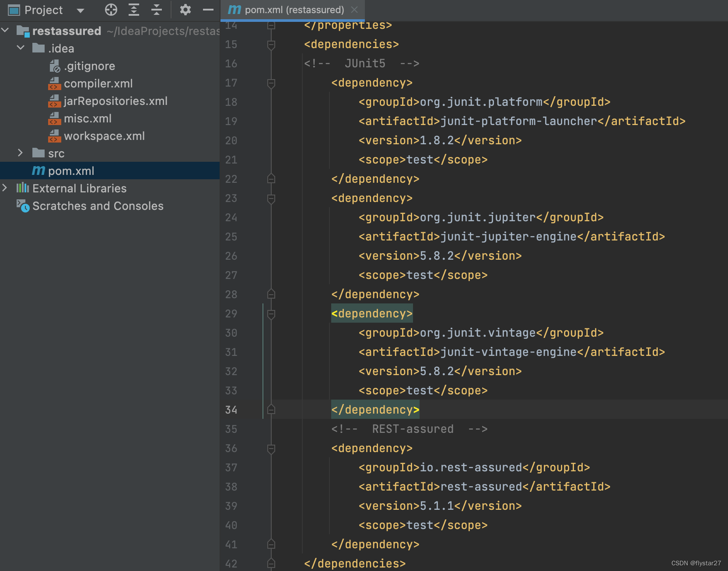This screenshot has width=728, height=571.
Task: Click the src folder icon
Action: pos(38,153)
